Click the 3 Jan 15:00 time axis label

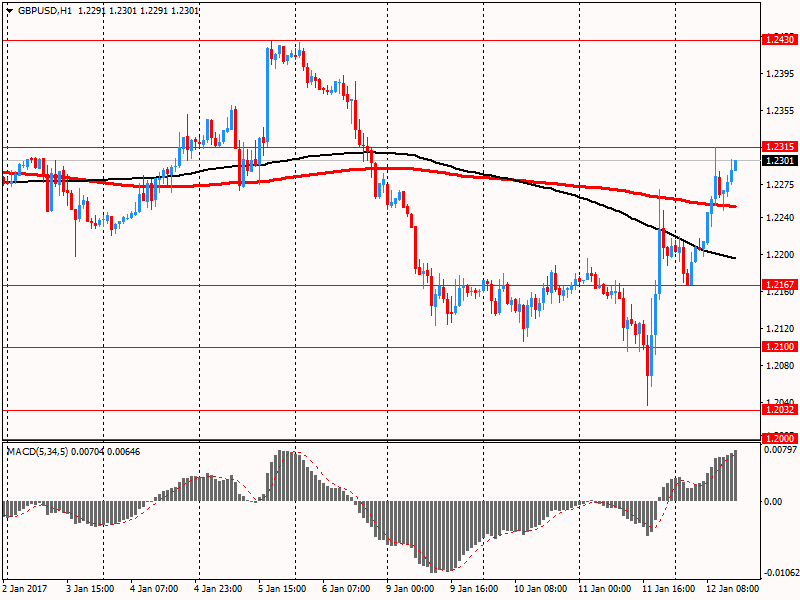point(90,589)
